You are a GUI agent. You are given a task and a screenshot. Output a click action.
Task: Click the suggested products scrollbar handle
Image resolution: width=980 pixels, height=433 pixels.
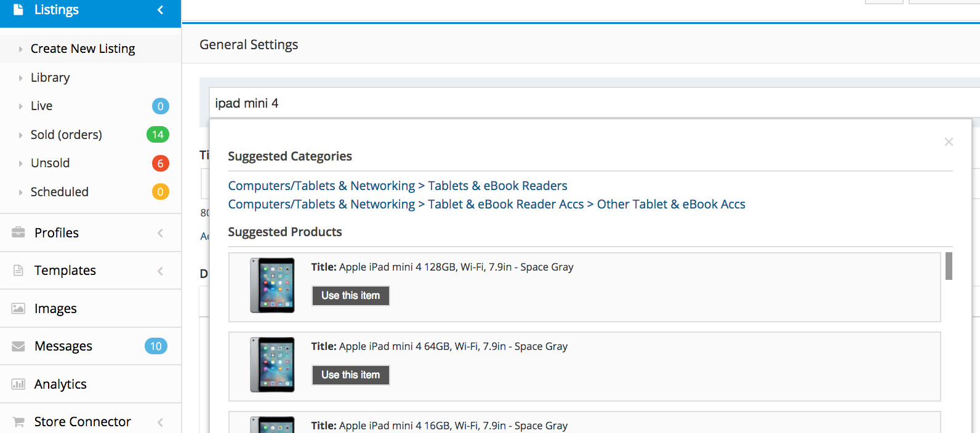949,266
